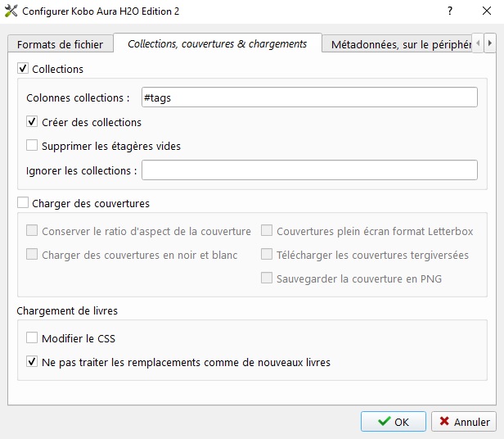Click the Configurer wrench icon in title bar

point(11,11)
